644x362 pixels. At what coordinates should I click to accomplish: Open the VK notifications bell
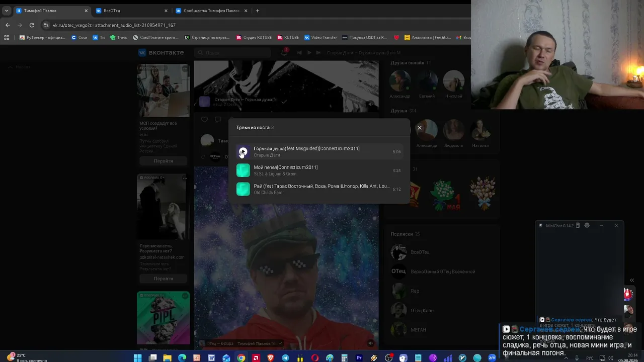pyautogui.click(x=284, y=53)
